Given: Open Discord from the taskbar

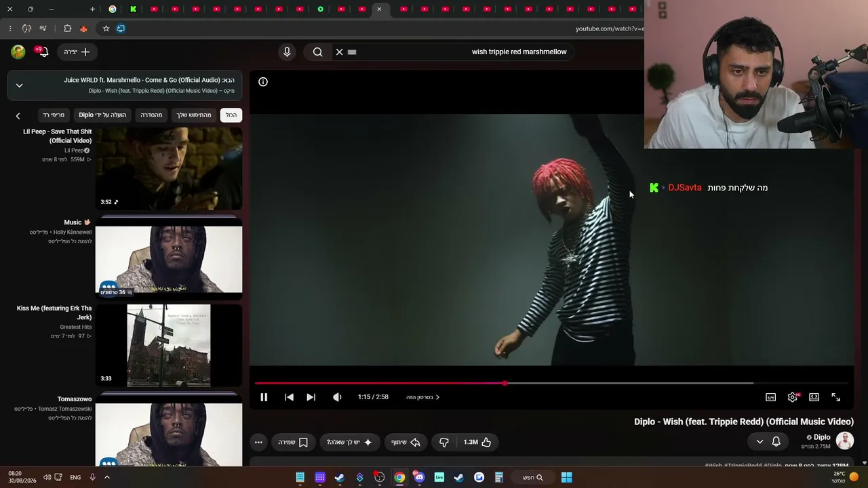Looking at the screenshot, I should click(419, 477).
